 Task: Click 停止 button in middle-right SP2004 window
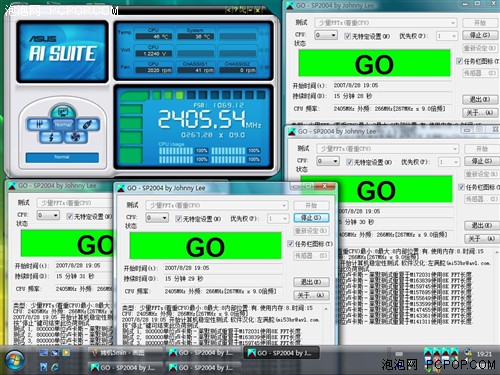(x=482, y=161)
